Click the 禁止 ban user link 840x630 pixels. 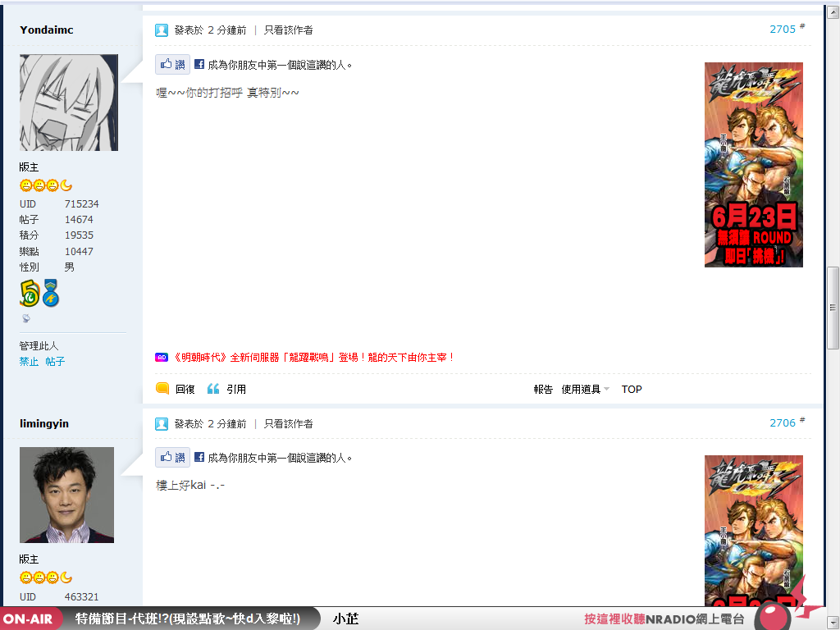29,362
